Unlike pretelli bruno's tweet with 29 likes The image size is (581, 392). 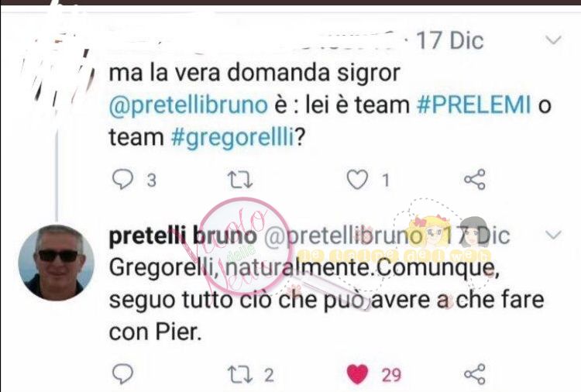click(x=357, y=374)
